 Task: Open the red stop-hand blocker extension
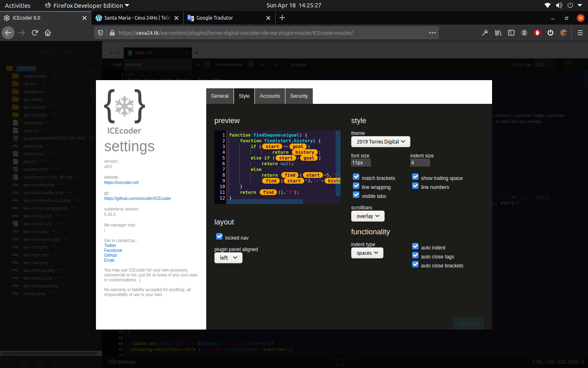click(x=537, y=33)
